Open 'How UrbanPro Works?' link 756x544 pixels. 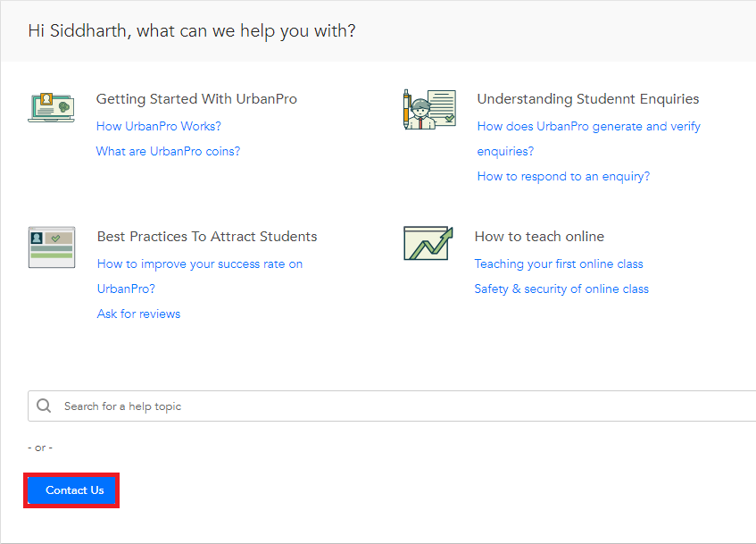click(159, 126)
